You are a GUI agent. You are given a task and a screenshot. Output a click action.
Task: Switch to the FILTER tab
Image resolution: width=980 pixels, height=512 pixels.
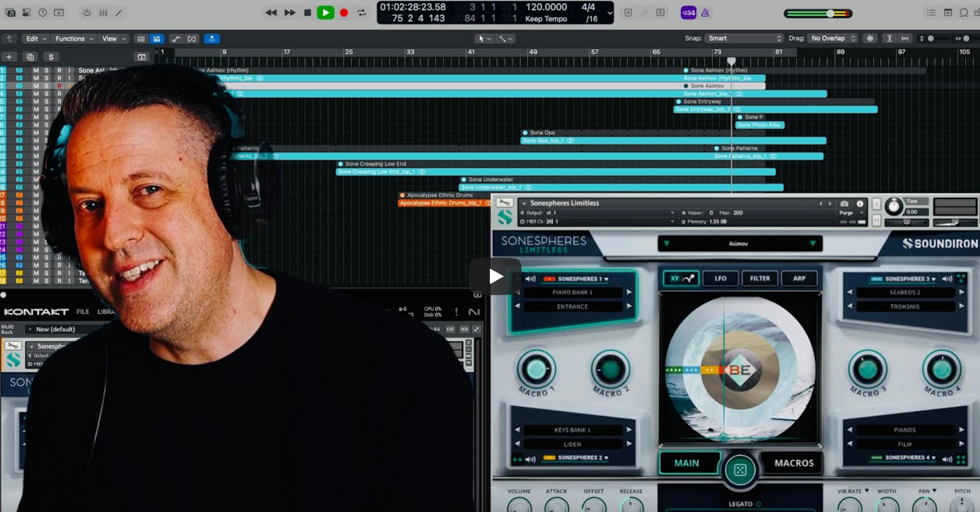[759, 278]
